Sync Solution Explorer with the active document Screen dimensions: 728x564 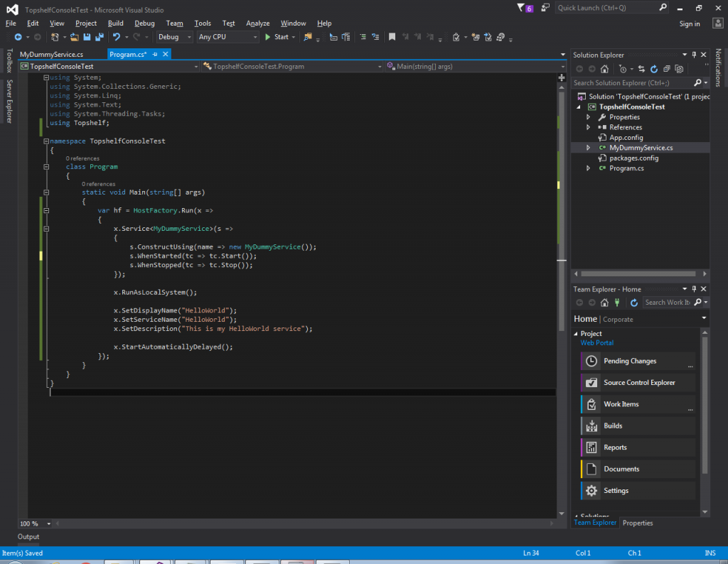coord(641,69)
